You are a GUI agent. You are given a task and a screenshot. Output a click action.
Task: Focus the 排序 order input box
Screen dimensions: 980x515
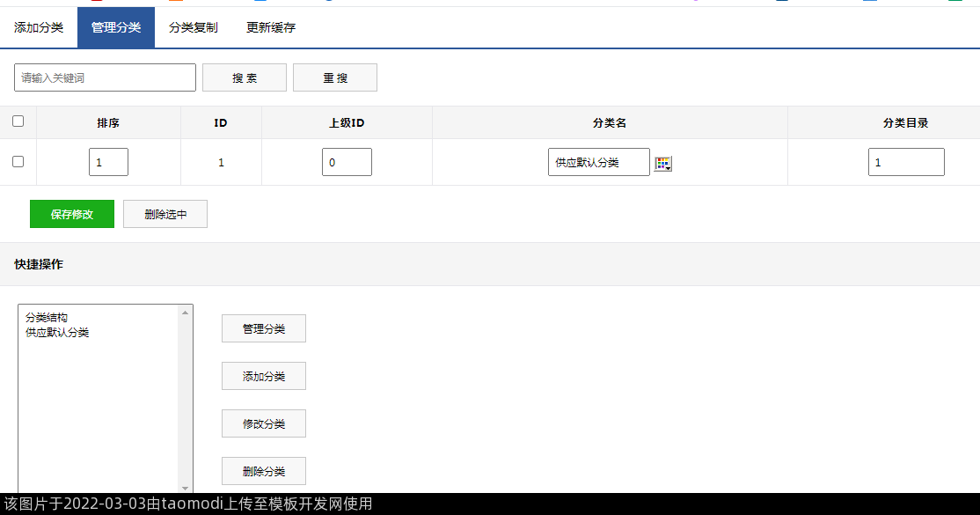pos(108,162)
